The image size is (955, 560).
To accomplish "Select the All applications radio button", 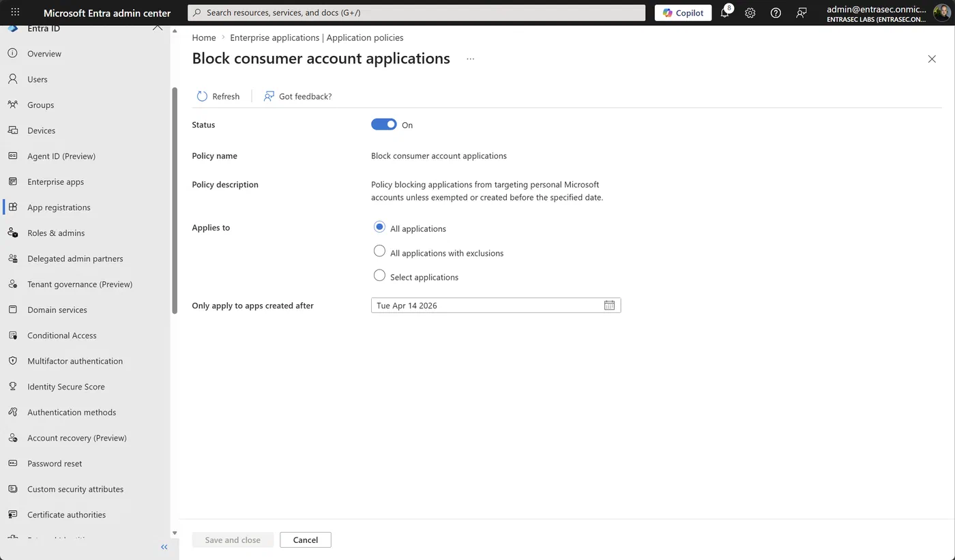I will (379, 227).
